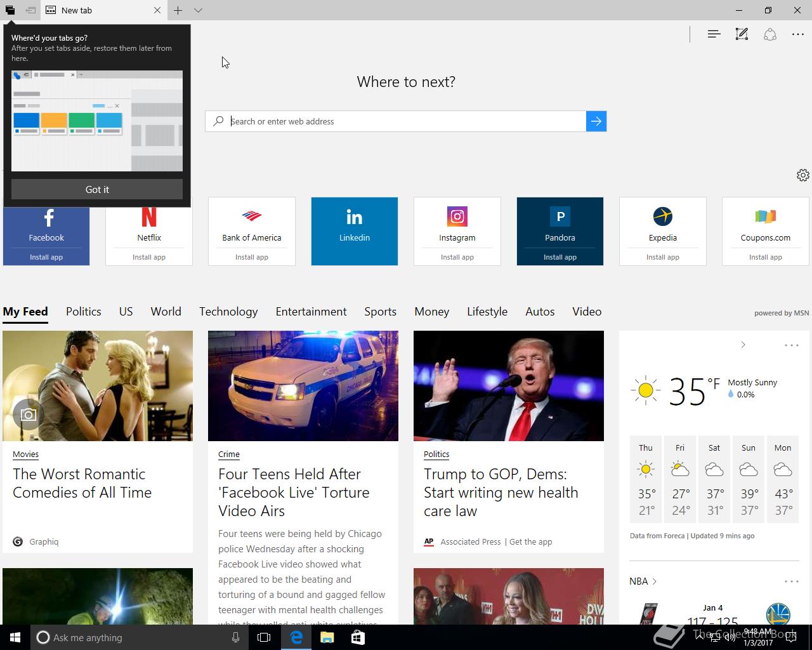Open Settings and more ellipsis menu
812x650 pixels.
798,34
